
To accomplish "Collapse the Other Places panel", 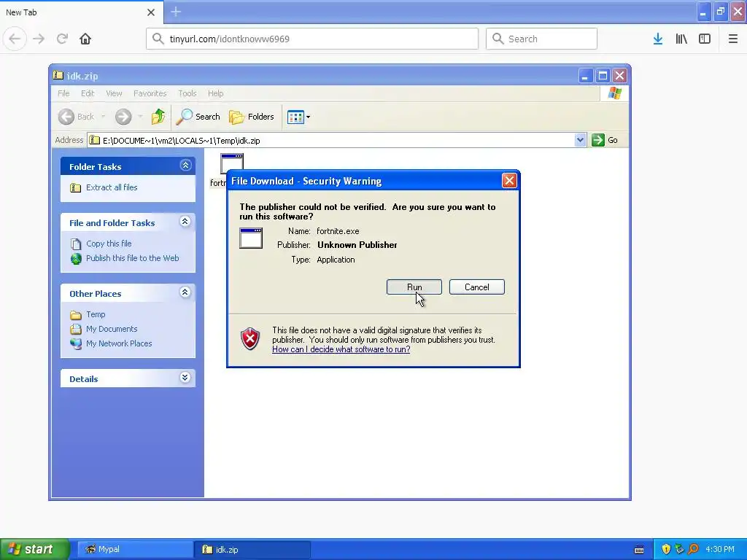I will pos(185,292).
